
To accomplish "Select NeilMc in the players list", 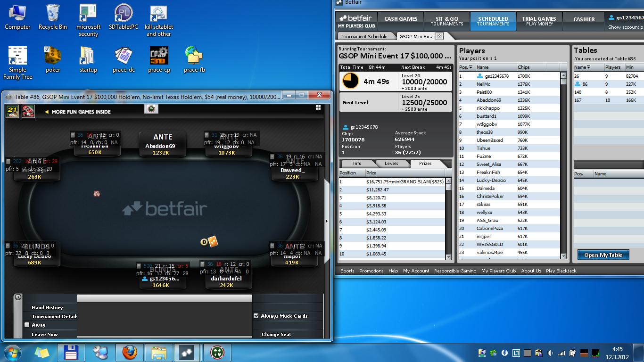I will point(509,84).
